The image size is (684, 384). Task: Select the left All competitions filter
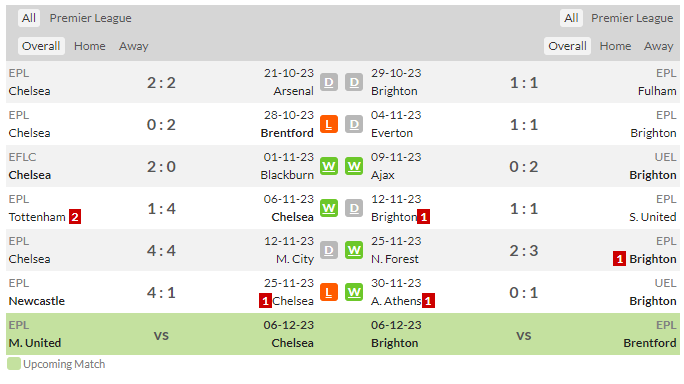(29, 18)
